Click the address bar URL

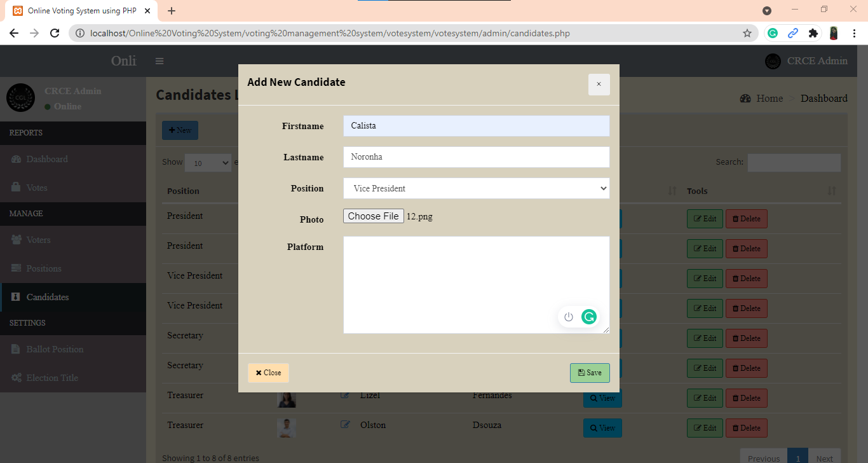(x=330, y=33)
